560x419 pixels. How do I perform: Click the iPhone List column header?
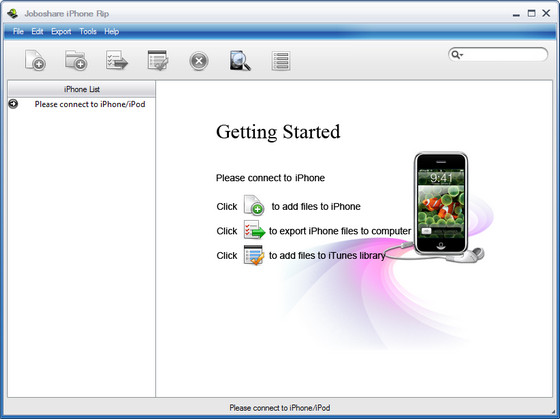tap(82, 89)
